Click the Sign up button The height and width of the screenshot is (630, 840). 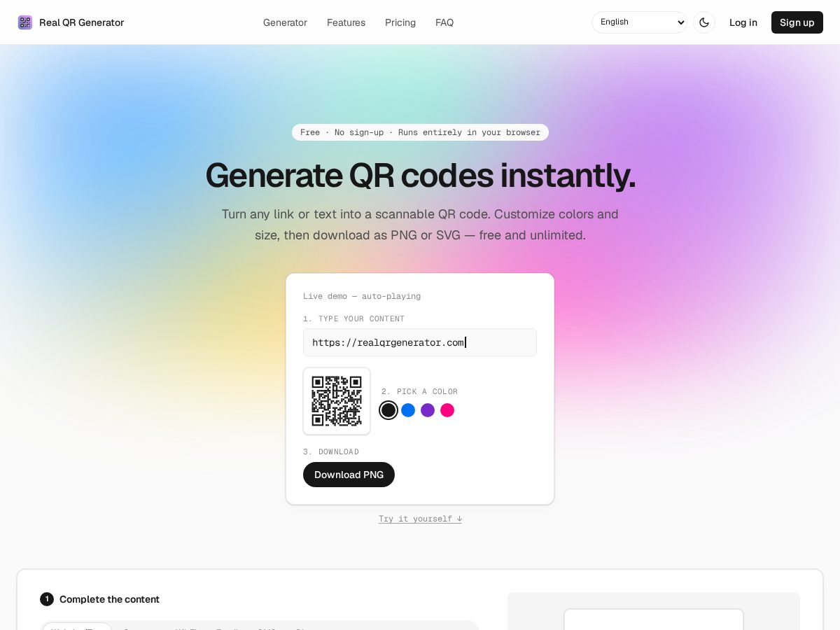797,22
